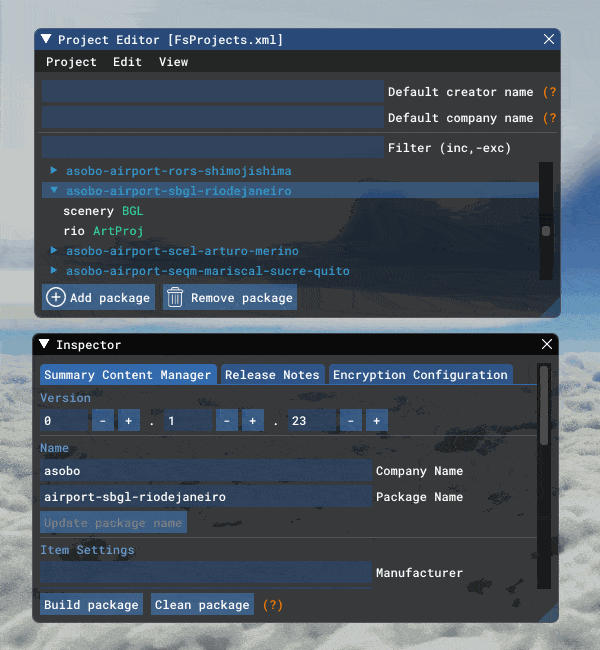Decrease the major version number
Screen dimensions: 600x650
[x=103, y=421]
